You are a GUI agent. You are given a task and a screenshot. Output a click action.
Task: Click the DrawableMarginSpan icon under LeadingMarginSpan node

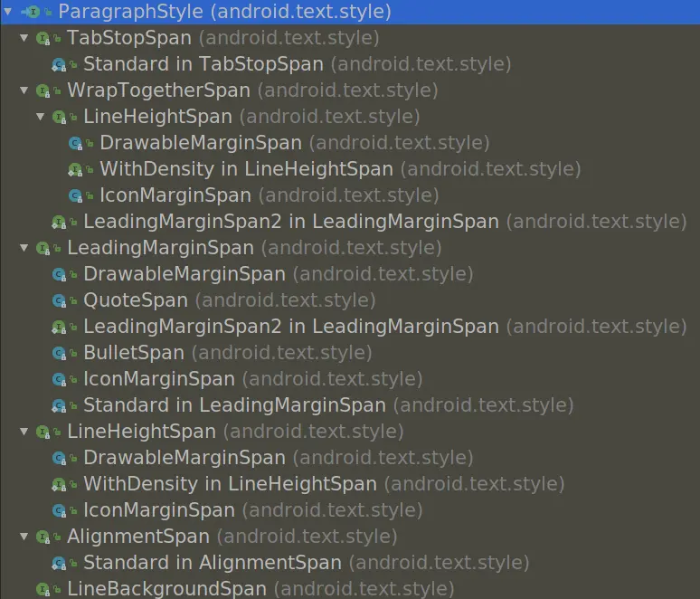click(x=59, y=275)
